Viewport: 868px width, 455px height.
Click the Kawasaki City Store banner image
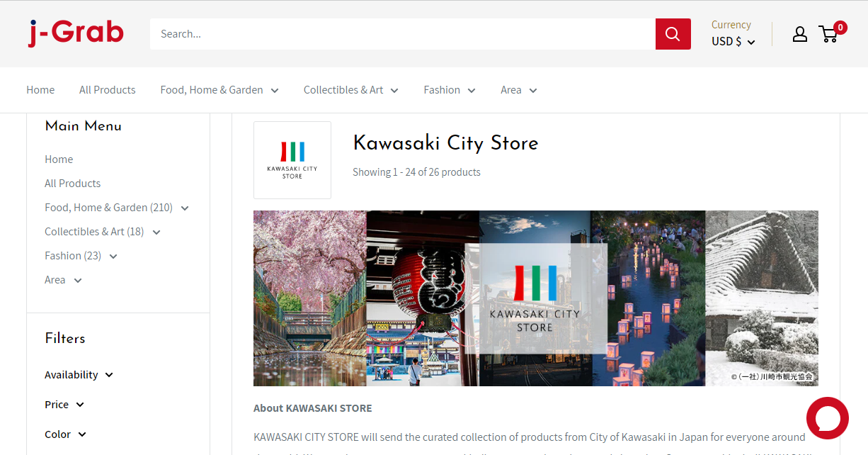click(535, 298)
